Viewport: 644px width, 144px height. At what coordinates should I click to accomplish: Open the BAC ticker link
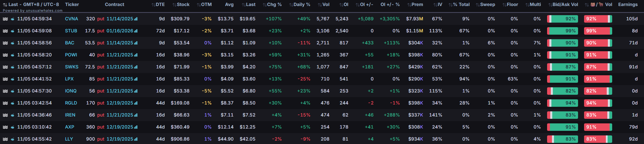(69, 43)
